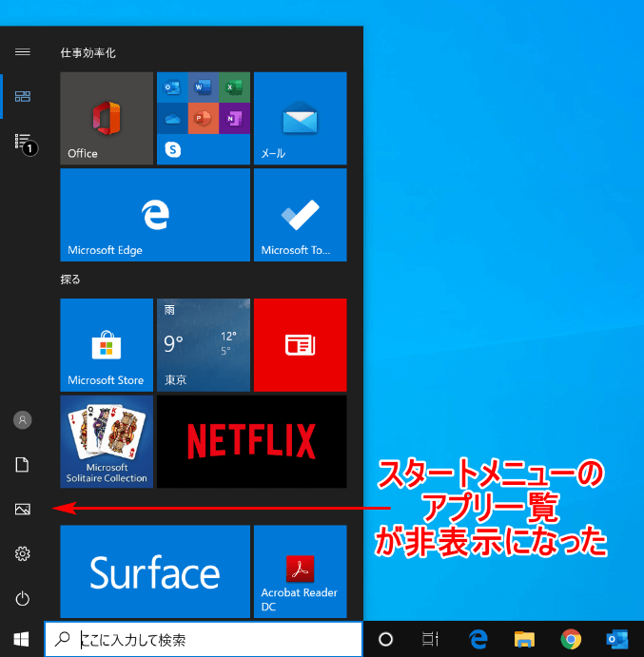Open Word in the Office folder tile
The width and height of the screenshot is (644, 657).
(204, 87)
